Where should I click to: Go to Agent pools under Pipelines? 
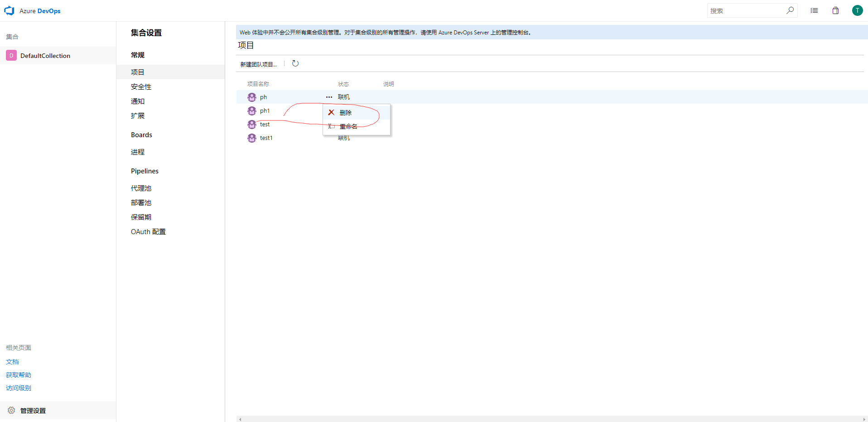click(141, 188)
